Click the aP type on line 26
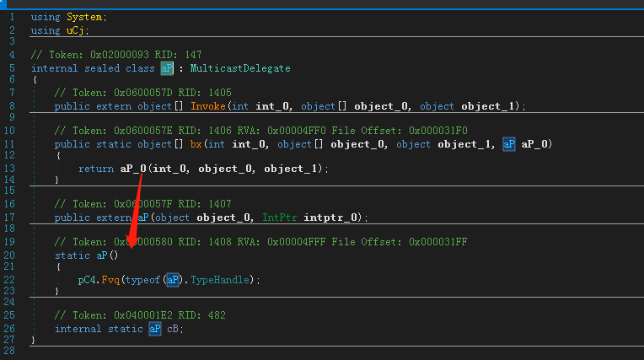Image resolution: width=644 pixels, height=360 pixels. [155, 329]
